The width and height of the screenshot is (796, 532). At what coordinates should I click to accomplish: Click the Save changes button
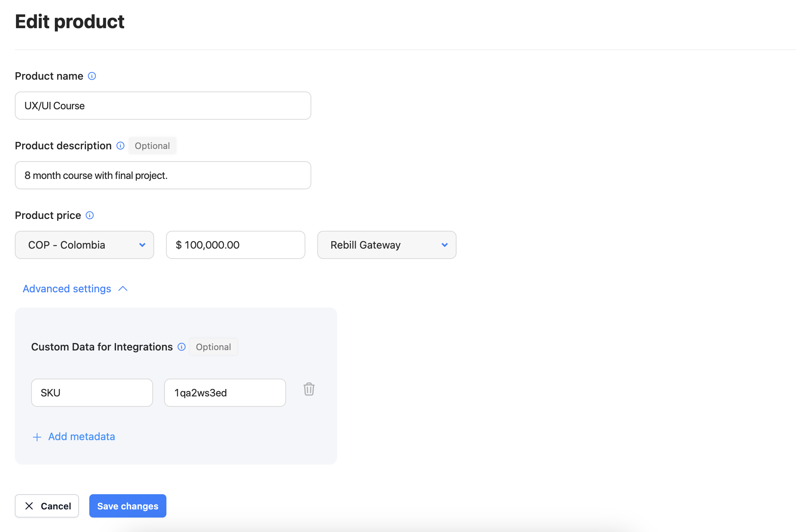point(127,506)
